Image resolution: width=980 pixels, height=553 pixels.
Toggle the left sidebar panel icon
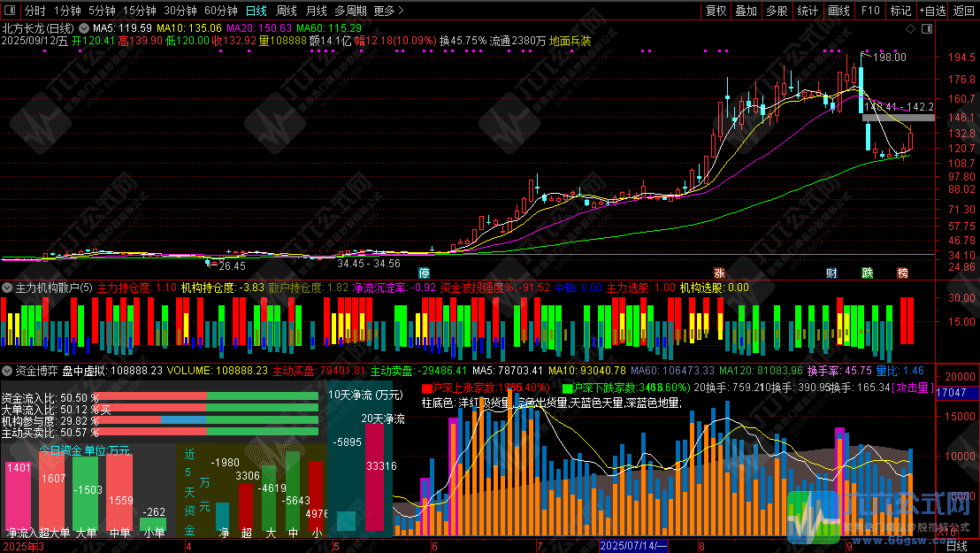click(x=11, y=12)
